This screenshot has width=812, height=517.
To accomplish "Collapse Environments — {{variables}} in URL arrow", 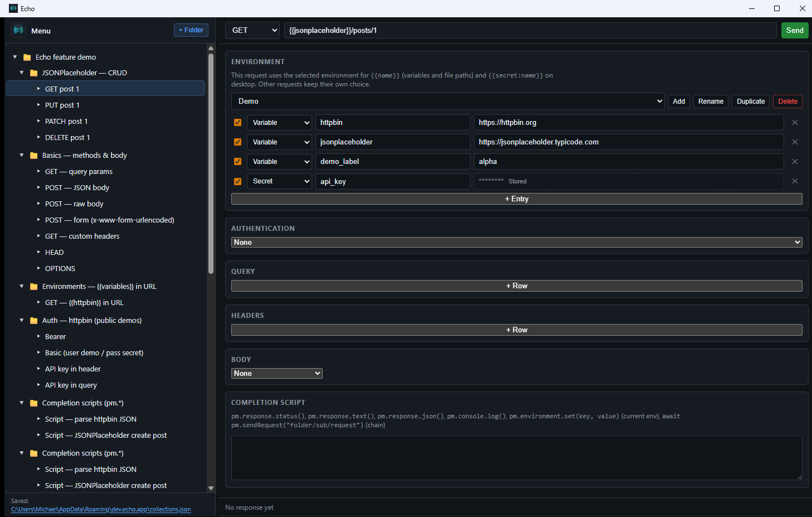I will [22, 286].
